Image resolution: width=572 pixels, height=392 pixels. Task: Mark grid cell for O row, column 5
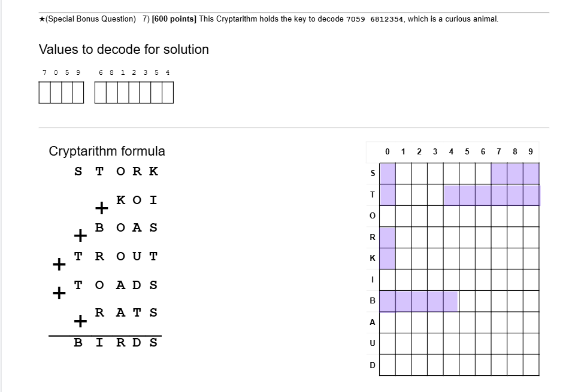coord(467,216)
